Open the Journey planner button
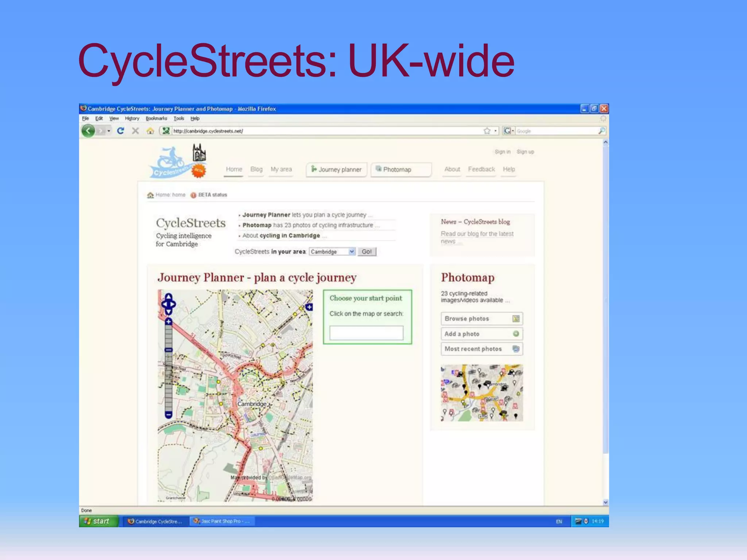Image resolution: width=747 pixels, height=560 pixels. 336,170
